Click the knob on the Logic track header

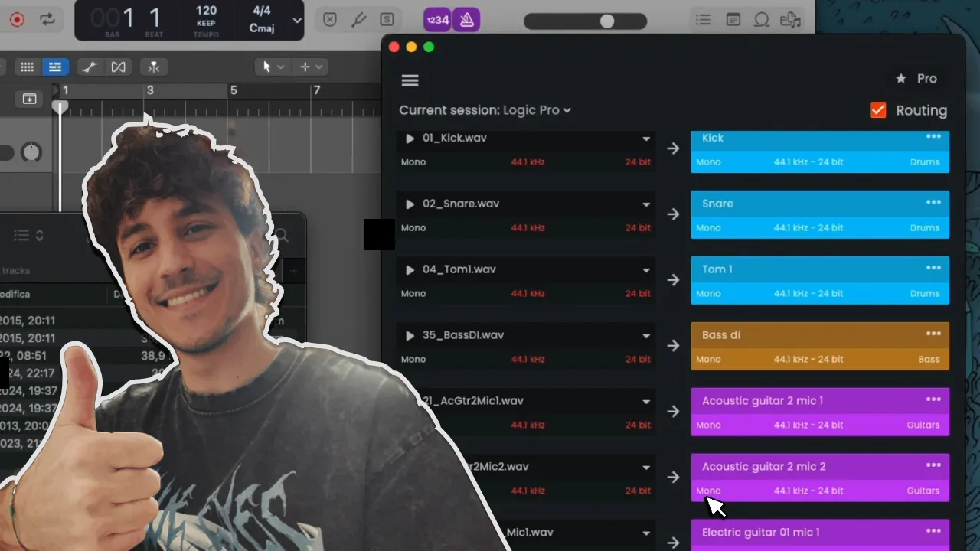[31, 152]
